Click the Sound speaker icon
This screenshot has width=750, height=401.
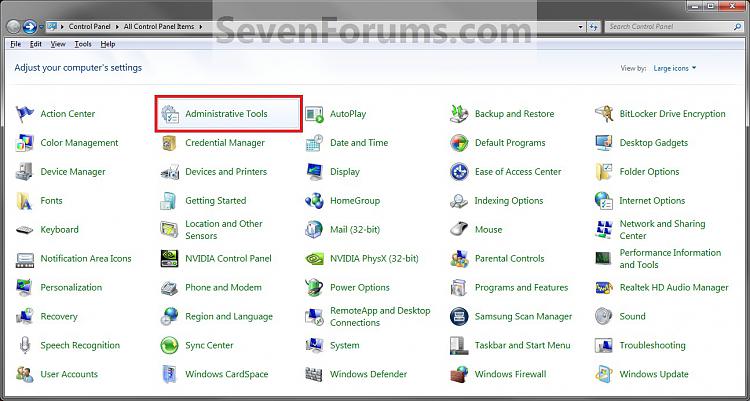pos(604,316)
